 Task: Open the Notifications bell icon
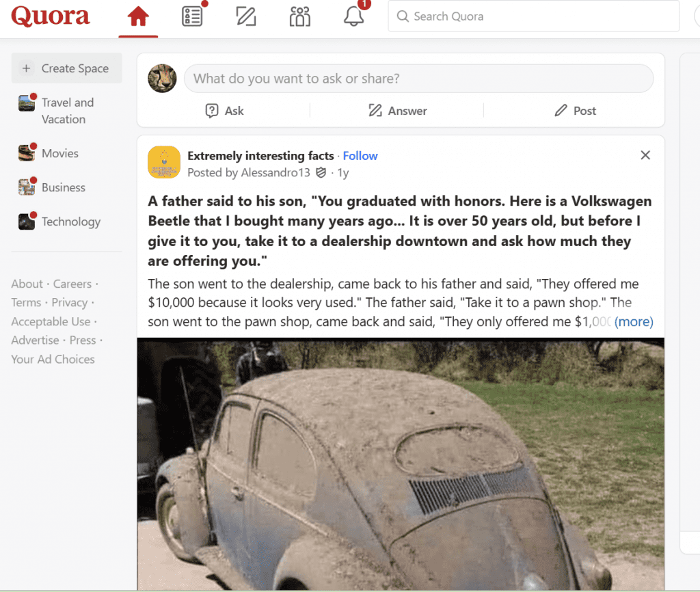coord(353,16)
